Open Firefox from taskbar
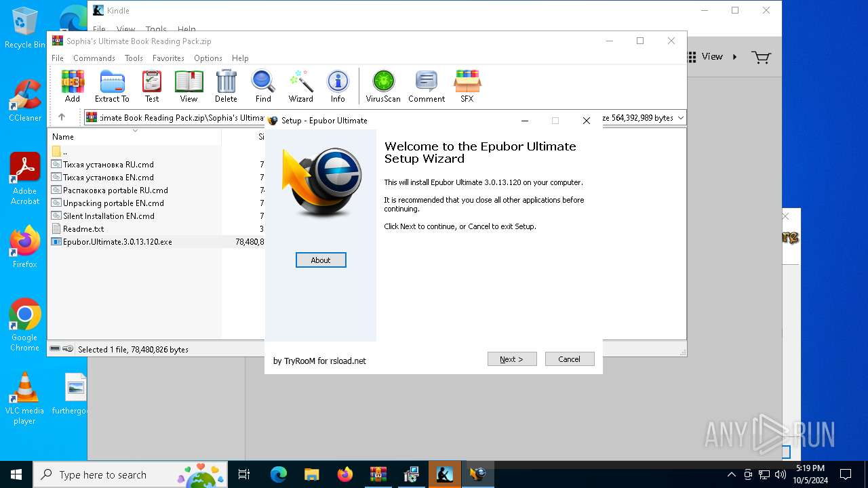 [344, 474]
